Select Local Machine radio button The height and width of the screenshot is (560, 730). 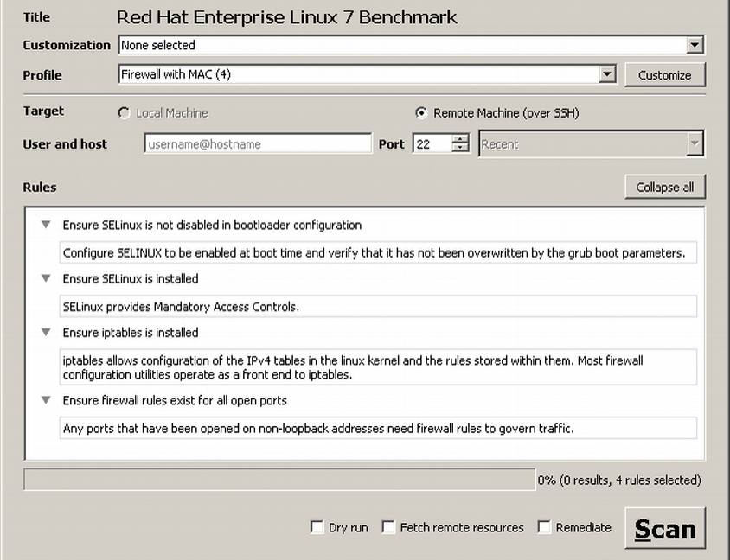[124, 113]
